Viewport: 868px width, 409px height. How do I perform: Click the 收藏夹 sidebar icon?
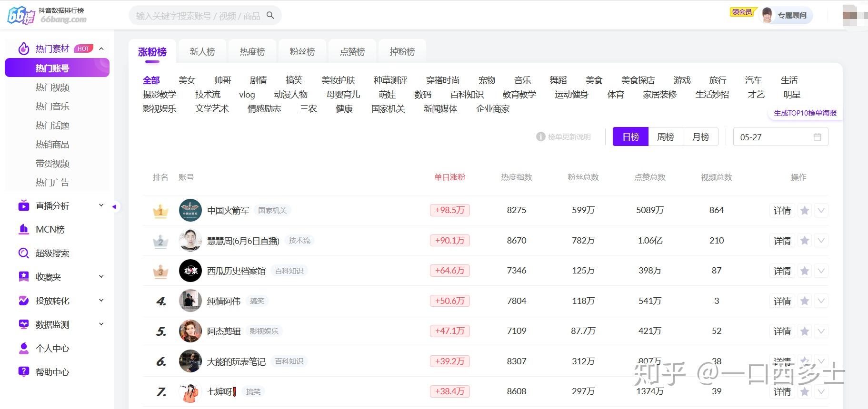pyautogui.click(x=23, y=277)
